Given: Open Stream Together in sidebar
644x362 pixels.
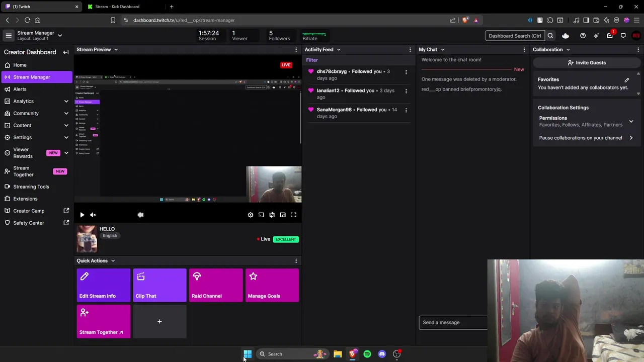Looking at the screenshot, I should pos(36,171).
